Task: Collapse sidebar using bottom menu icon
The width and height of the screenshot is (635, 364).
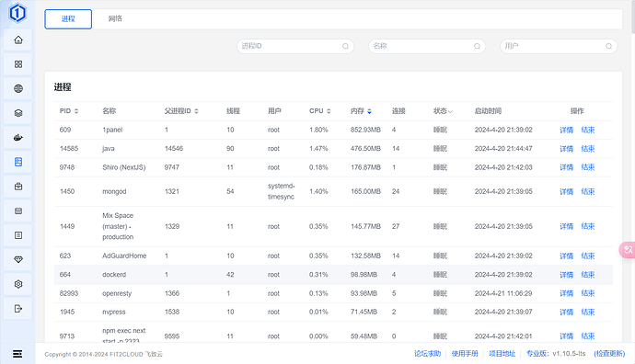Action: 17,354
